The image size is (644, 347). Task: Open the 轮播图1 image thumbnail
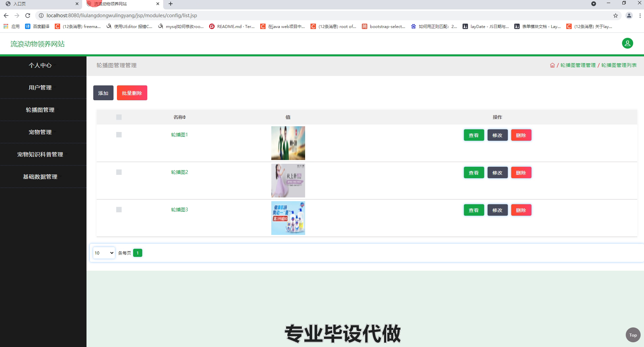pyautogui.click(x=288, y=143)
